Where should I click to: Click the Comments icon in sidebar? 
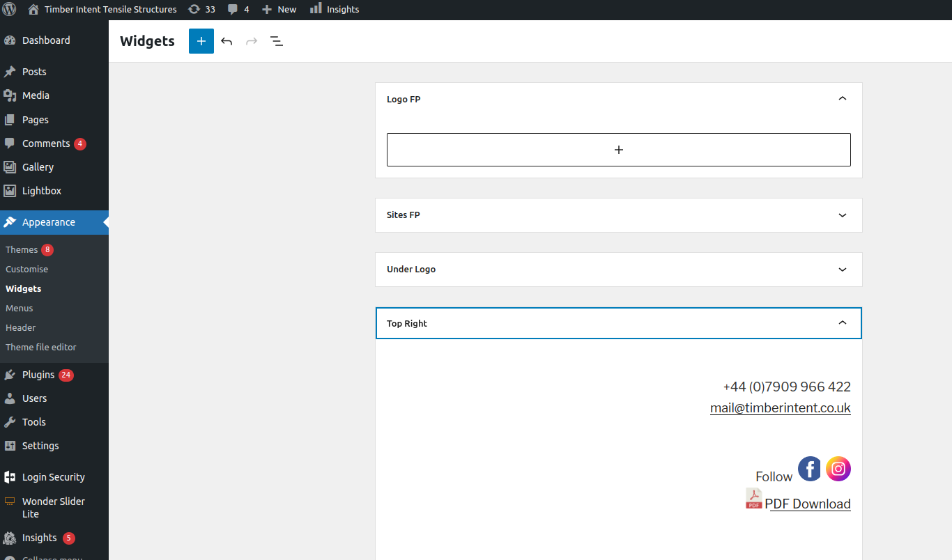10,143
